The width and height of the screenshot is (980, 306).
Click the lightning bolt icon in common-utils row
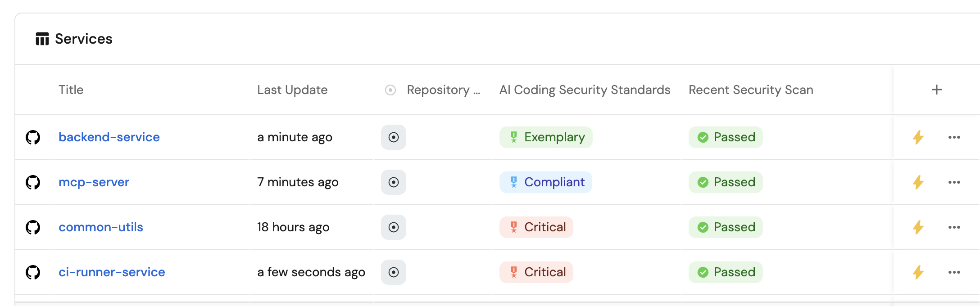918,227
